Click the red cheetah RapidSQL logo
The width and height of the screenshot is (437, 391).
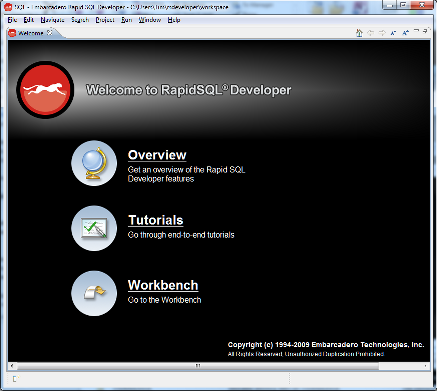pyautogui.click(x=45, y=90)
